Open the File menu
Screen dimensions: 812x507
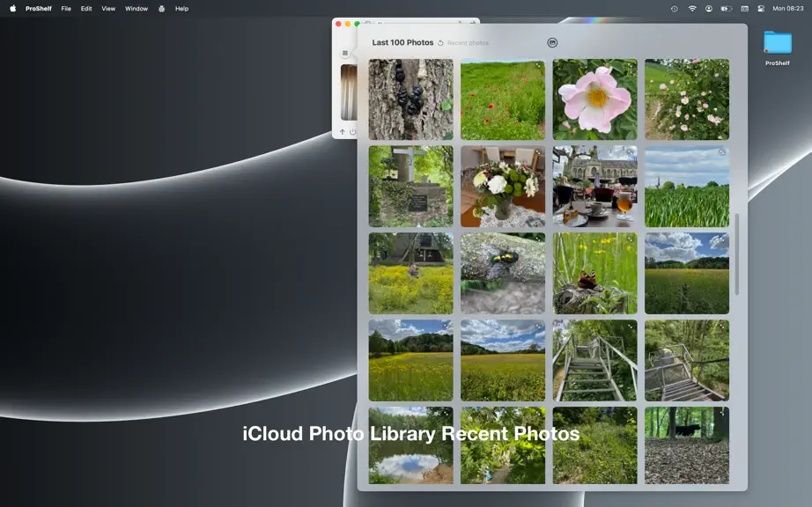pos(66,8)
